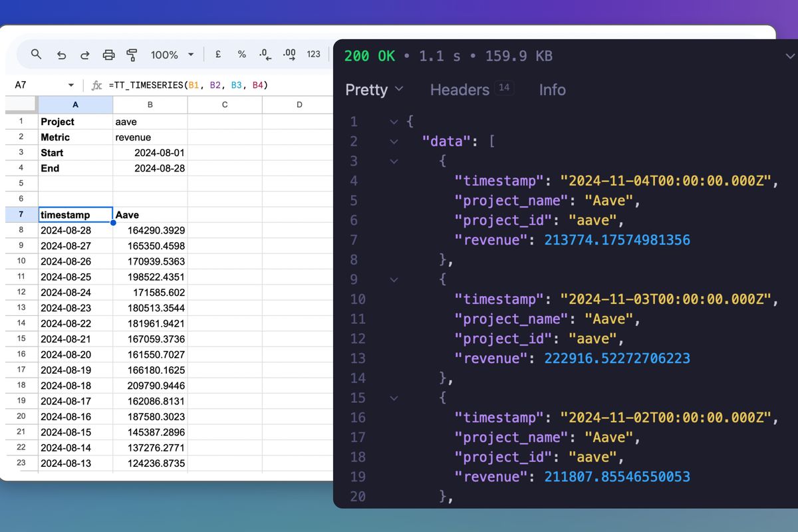The image size is (798, 532).
Task: Decrease decimal places icon
Action: click(265, 55)
